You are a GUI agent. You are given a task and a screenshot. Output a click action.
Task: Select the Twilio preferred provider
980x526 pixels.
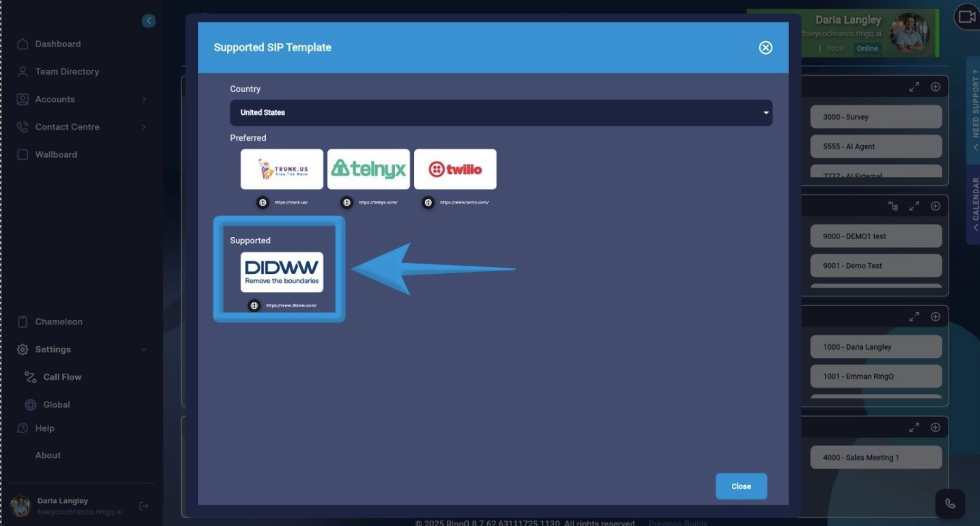tap(455, 169)
